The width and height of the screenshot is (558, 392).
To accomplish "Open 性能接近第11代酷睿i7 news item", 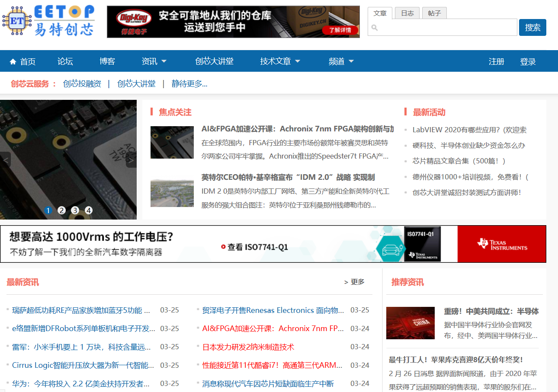I will tap(273, 365).
